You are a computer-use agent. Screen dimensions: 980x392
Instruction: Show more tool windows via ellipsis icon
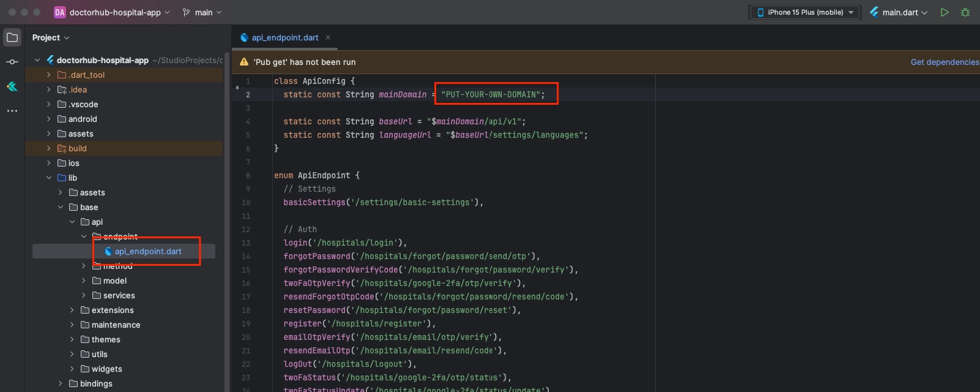(x=12, y=111)
